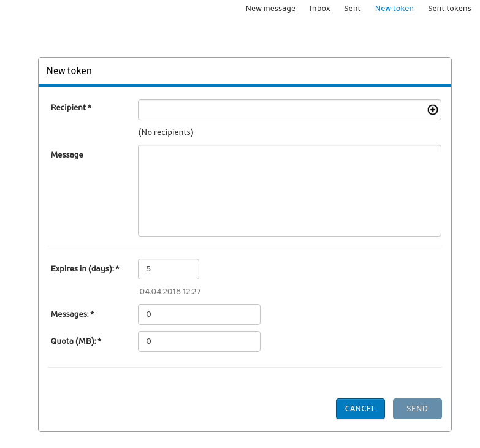Click the Message field label

(67, 155)
